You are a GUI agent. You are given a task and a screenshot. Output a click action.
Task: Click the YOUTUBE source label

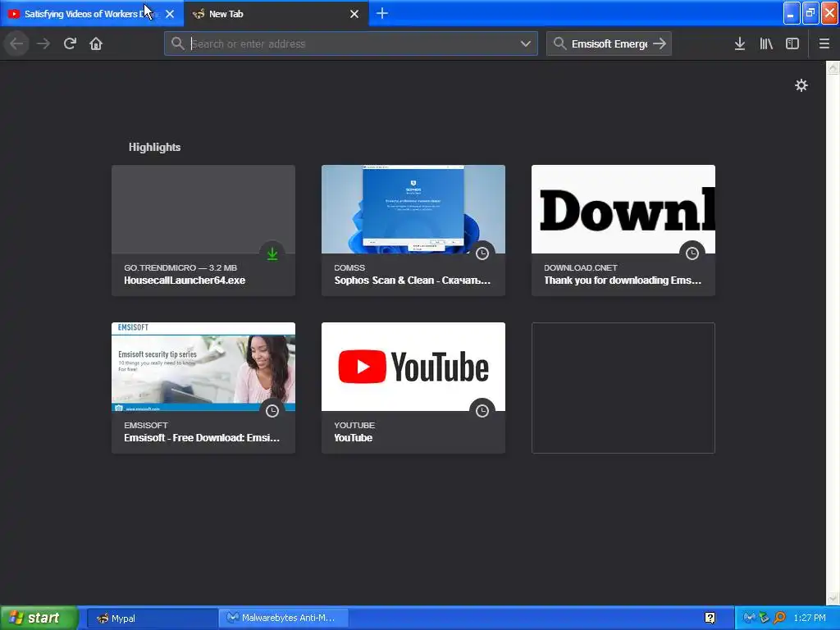[x=354, y=426]
